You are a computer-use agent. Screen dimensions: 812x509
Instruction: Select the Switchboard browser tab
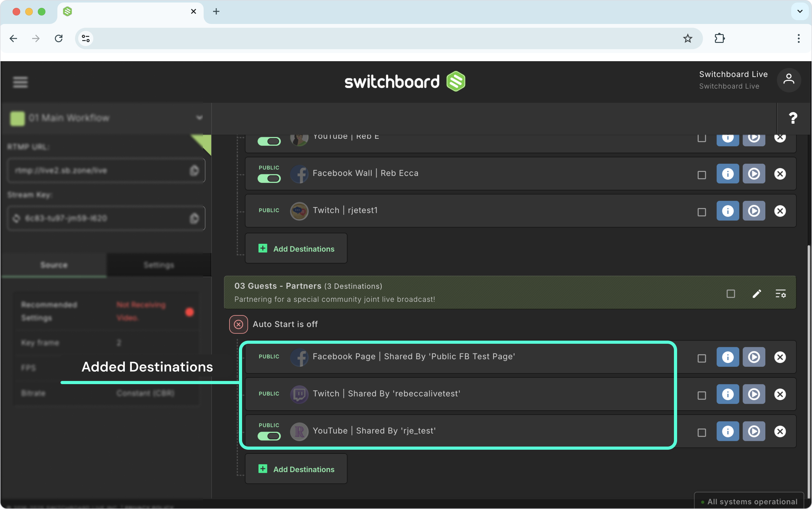(130, 12)
